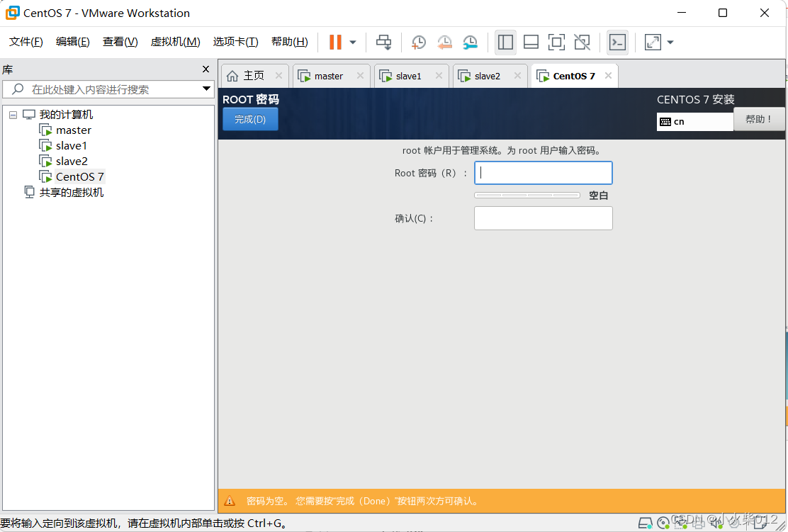
Task: Click the CD/DVD status bar icon
Action: pyautogui.click(x=663, y=523)
